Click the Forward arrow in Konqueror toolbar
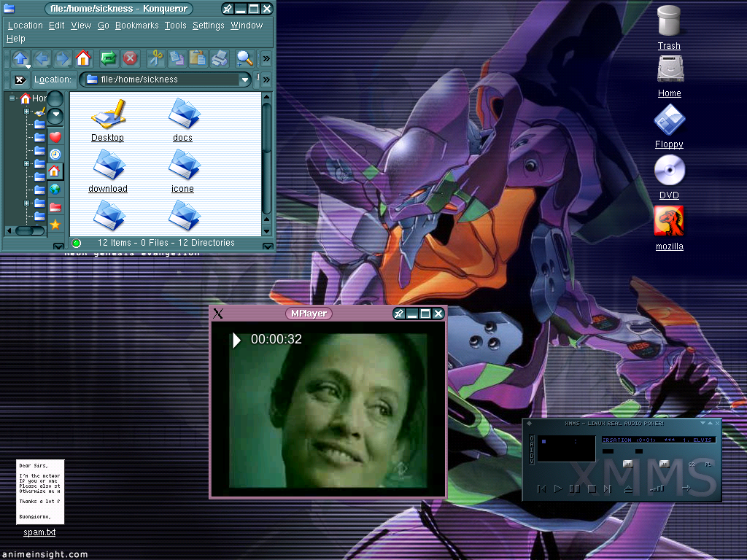This screenshot has height=560, width=747. (63, 58)
